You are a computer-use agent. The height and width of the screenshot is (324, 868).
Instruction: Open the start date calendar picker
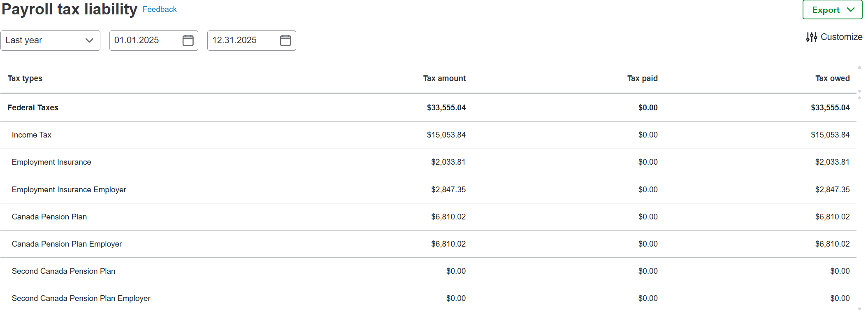click(188, 40)
